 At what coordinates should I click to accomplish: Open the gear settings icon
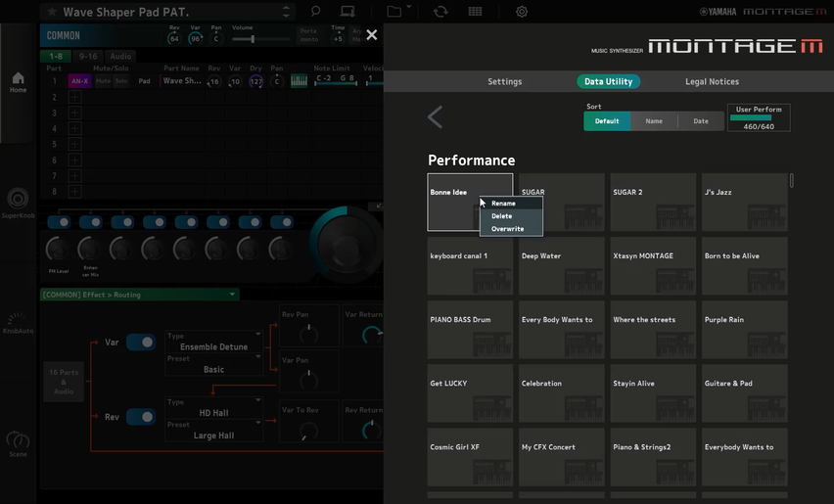pos(522,12)
